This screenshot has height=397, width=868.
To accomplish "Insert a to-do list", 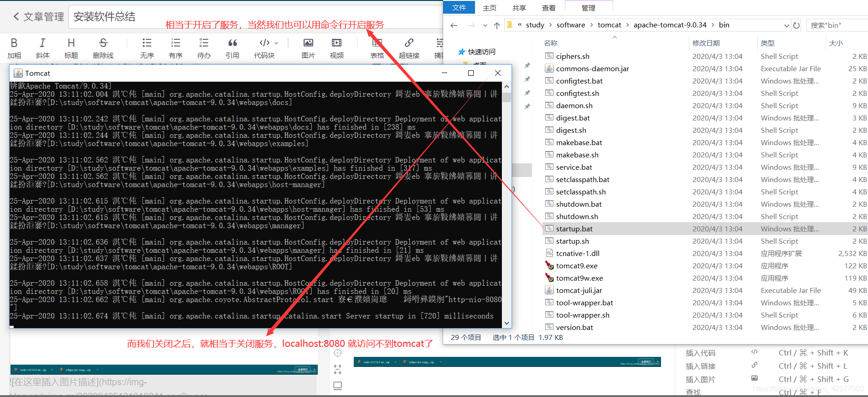I will (x=204, y=48).
